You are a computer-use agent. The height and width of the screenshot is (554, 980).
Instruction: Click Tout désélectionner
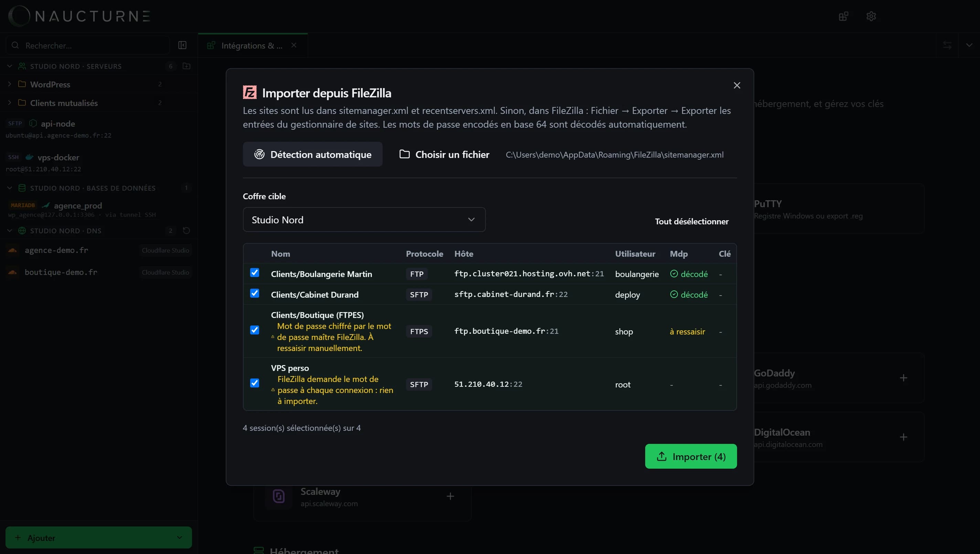pos(692,222)
